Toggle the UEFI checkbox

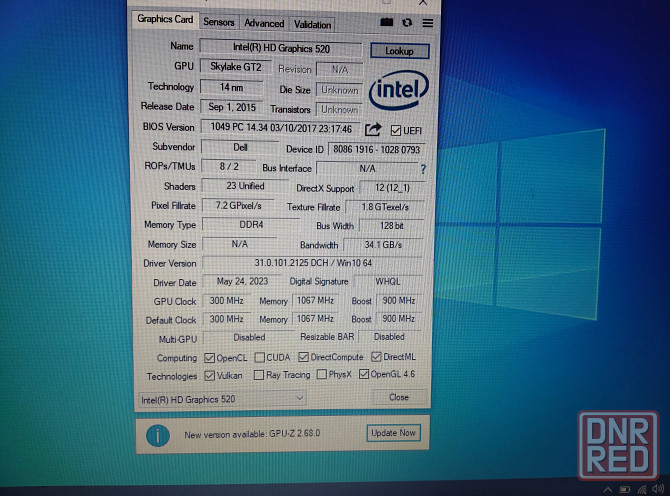(x=396, y=130)
